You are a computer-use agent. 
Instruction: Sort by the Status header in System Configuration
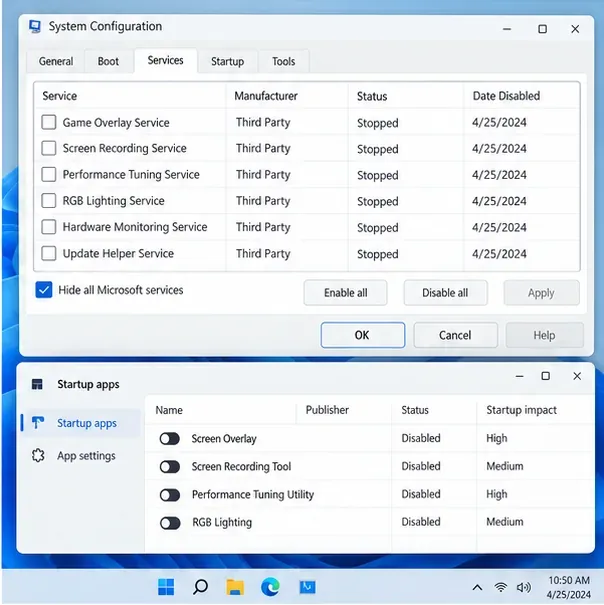click(x=372, y=96)
